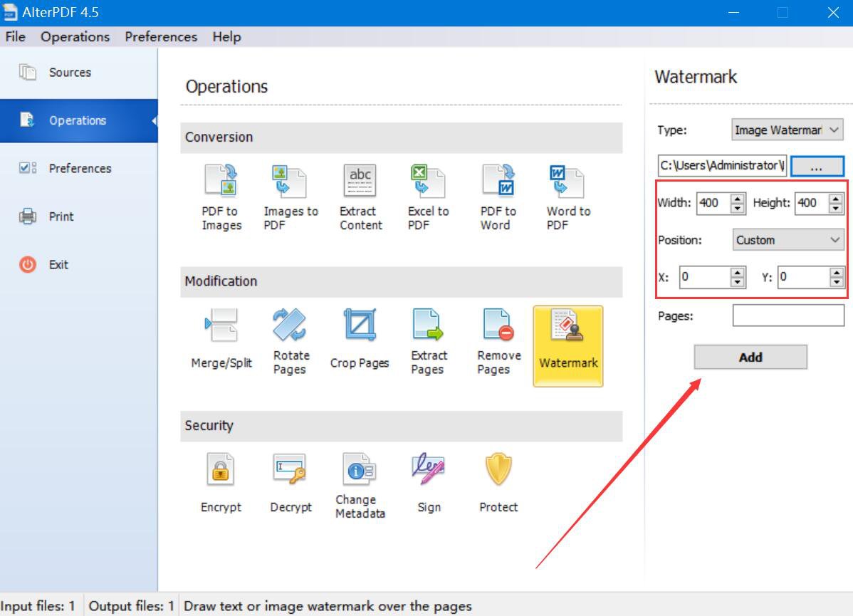Screen dimensions: 853x616
Task: Open Preferences from the sidebar
Action: coord(79,168)
